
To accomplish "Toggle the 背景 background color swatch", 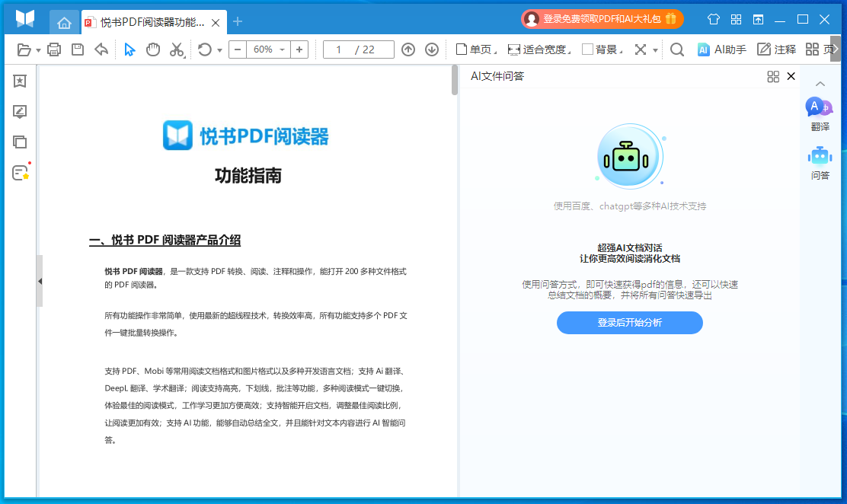I will (587, 49).
